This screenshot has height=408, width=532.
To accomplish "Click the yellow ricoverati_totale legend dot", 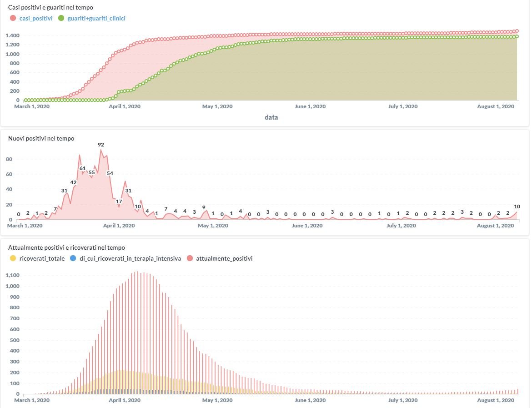I will (x=12, y=258).
